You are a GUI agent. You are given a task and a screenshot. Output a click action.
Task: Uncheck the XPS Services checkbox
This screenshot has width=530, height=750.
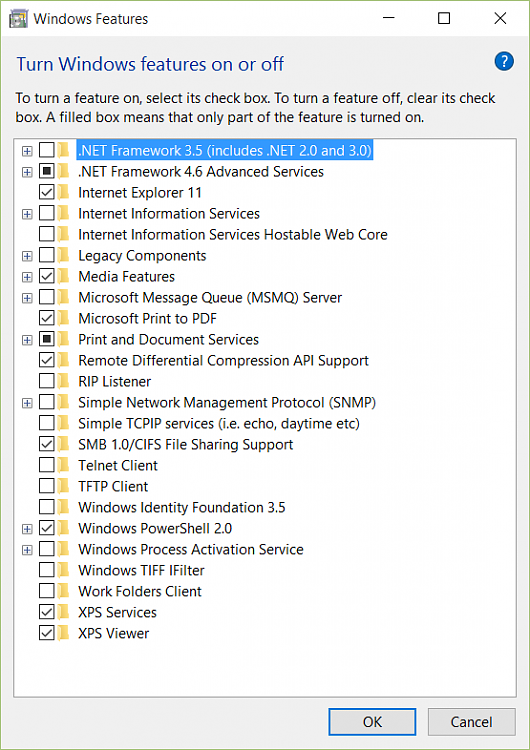(x=46, y=612)
